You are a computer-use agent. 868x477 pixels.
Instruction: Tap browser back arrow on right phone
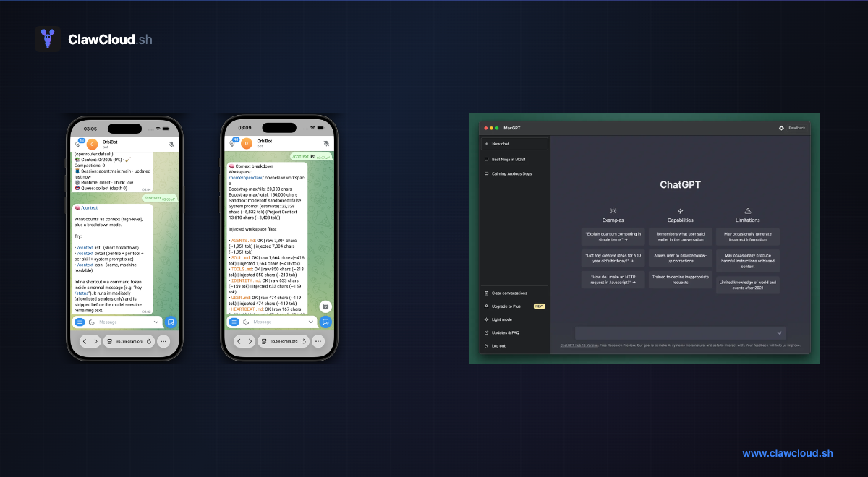pyautogui.click(x=239, y=341)
